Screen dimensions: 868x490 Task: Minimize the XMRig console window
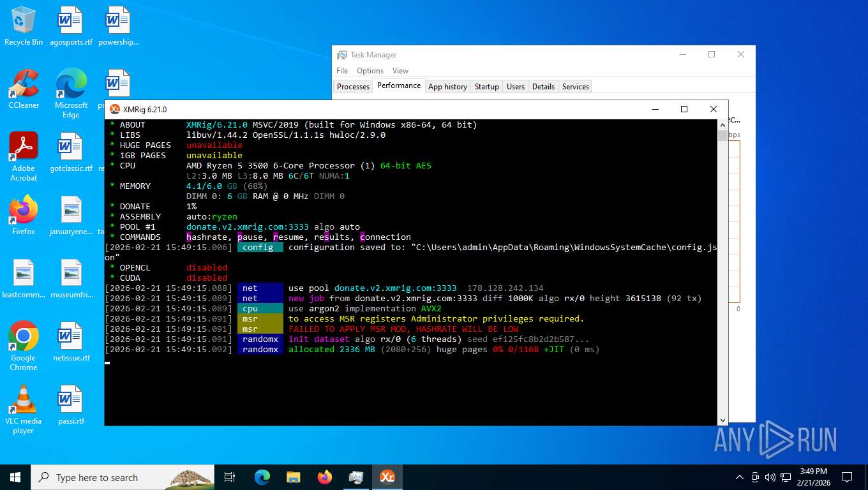click(654, 109)
